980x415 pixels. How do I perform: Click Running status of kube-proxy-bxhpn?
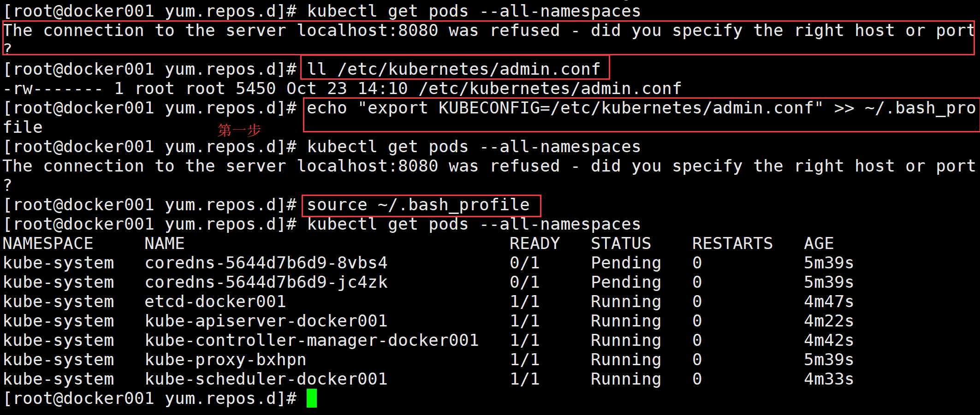tap(626, 360)
